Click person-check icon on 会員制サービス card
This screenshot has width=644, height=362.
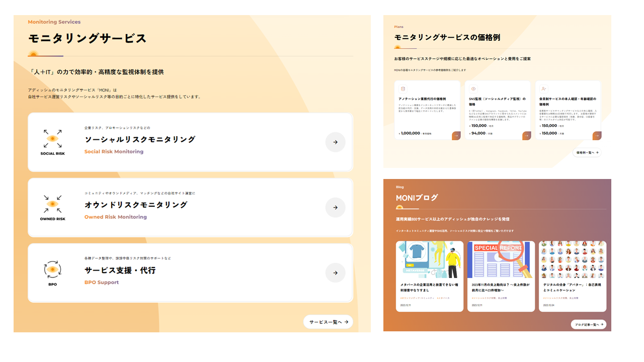click(544, 89)
